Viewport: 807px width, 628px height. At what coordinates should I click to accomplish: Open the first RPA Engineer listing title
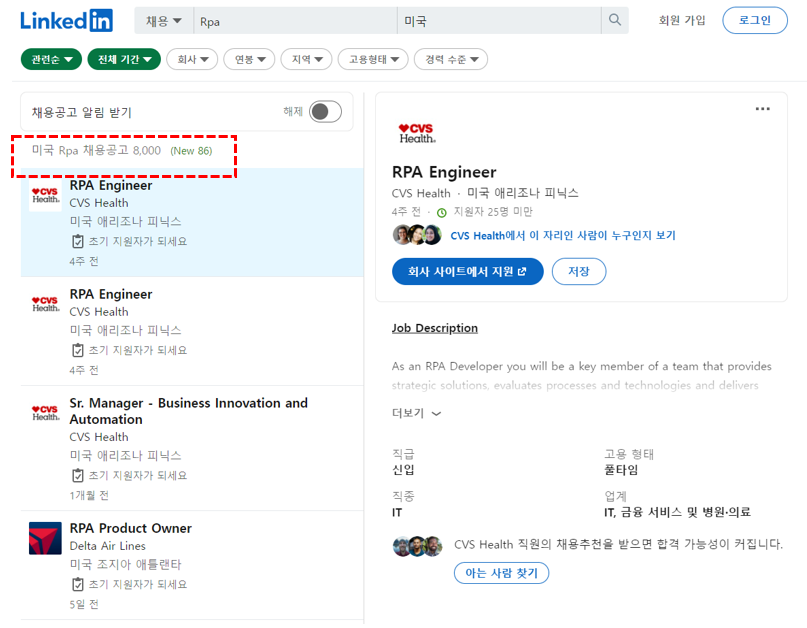111,185
